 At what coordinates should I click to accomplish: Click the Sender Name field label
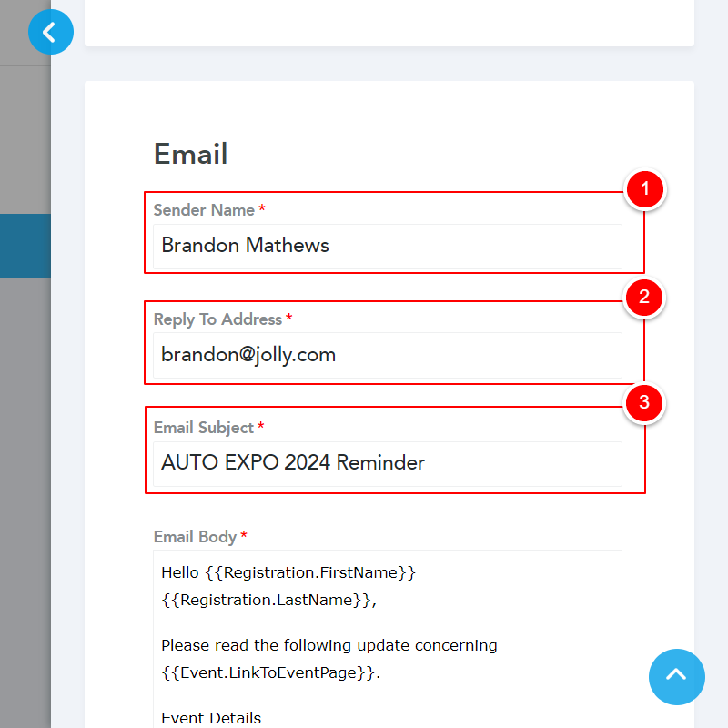(204, 209)
